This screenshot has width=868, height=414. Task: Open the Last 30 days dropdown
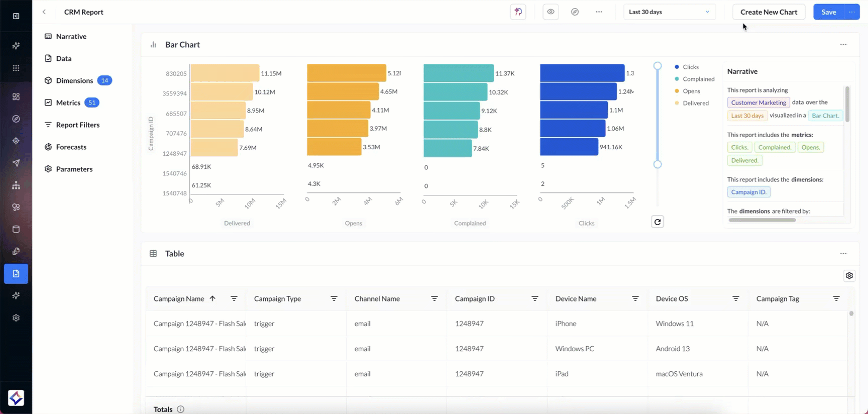pyautogui.click(x=669, y=12)
